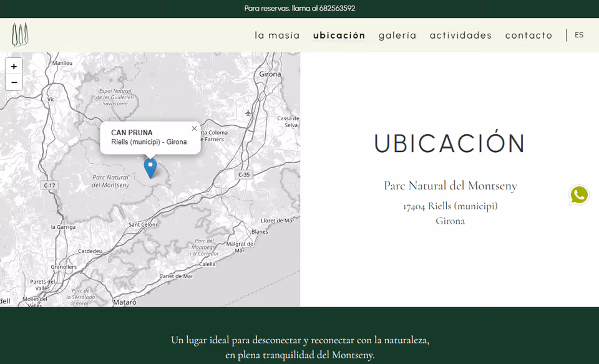599x364 pixels.
Task: Open the contacto page
Action: pyautogui.click(x=528, y=36)
